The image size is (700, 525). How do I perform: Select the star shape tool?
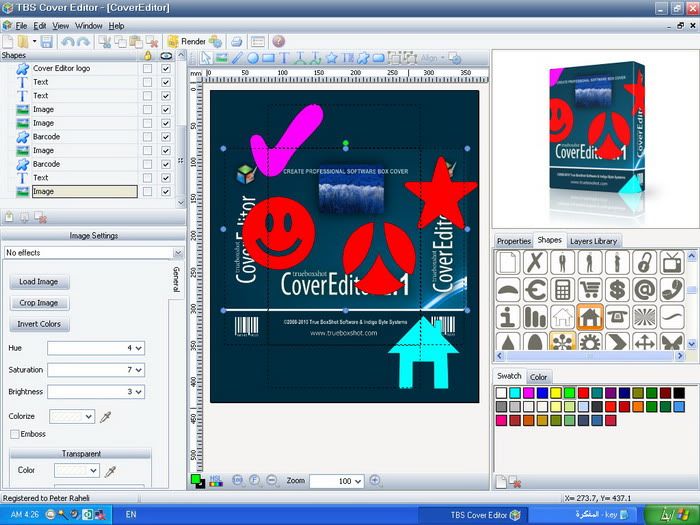pyautogui.click(x=331, y=58)
